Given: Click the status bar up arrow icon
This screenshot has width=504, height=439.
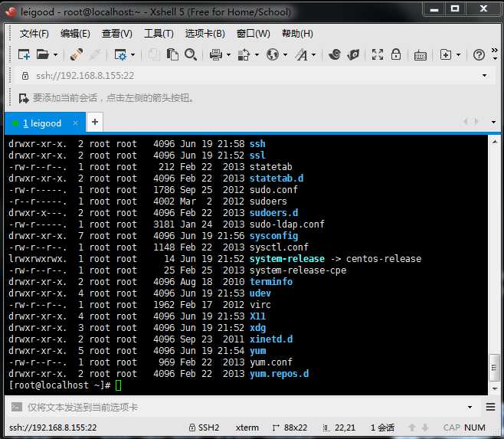Looking at the screenshot, I should (x=412, y=428).
